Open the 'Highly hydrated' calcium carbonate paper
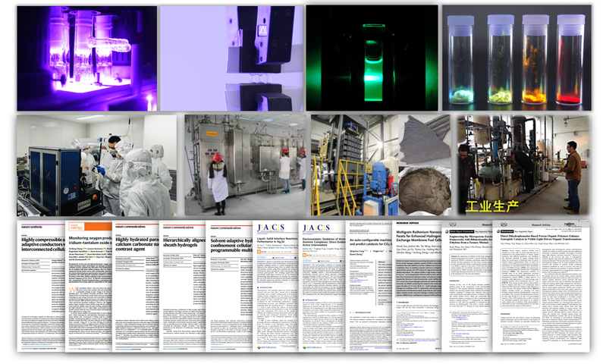 135,288
